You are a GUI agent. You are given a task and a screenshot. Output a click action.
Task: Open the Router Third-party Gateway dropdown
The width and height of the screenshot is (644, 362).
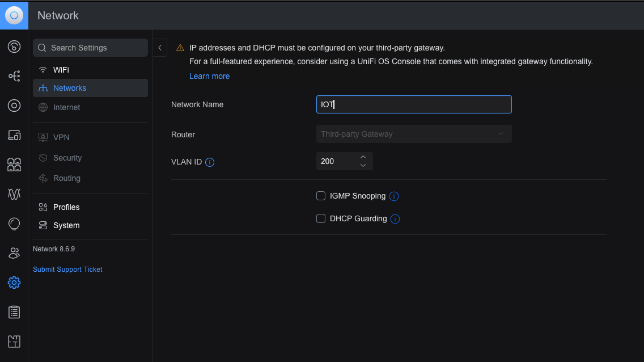[x=414, y=134]
